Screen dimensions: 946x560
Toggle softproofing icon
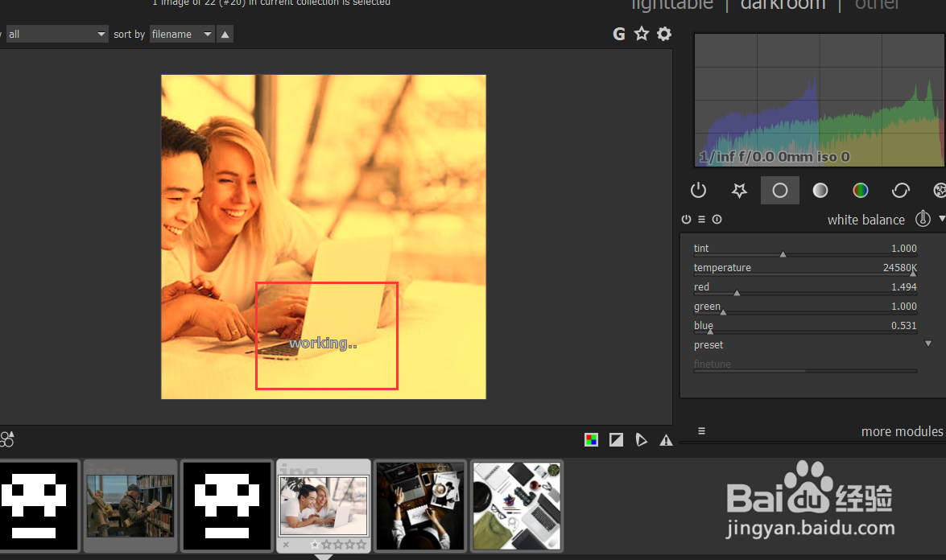click(642, 440)
